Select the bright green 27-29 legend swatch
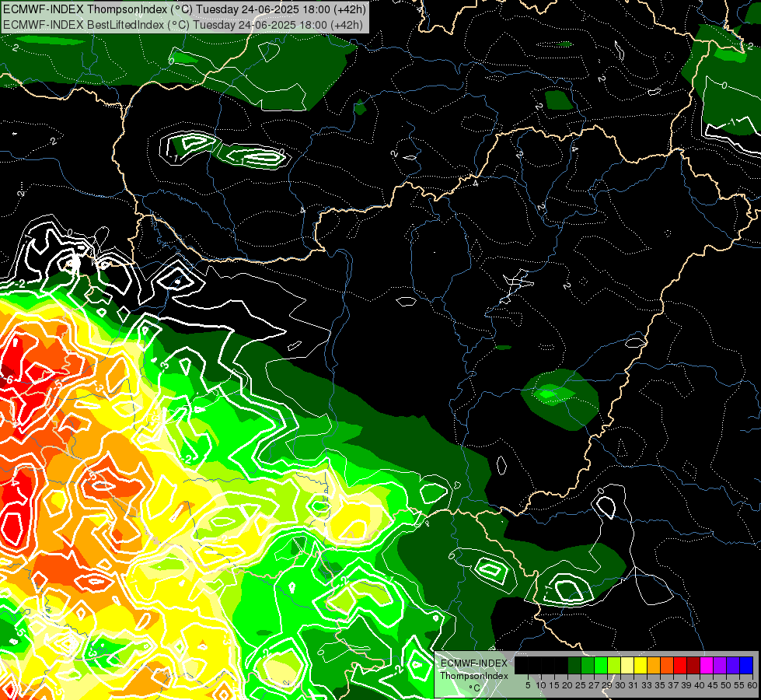 [x=601, y=666]
